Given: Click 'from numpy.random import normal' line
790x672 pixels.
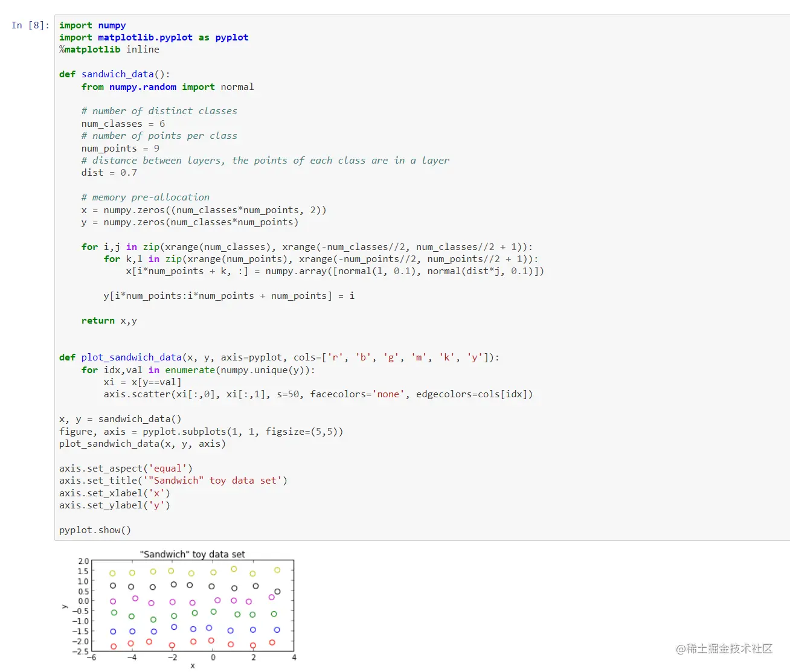Looking at the screenshot, I should click(x=168, y=87).
